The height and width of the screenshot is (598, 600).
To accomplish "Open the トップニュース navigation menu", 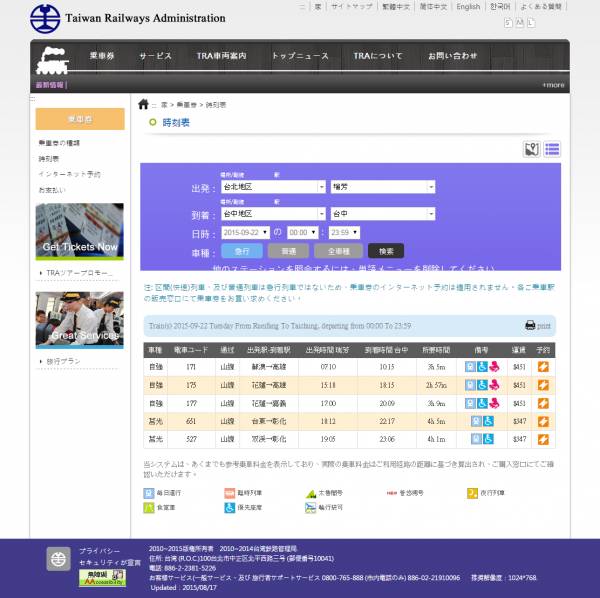I will 300,56.
